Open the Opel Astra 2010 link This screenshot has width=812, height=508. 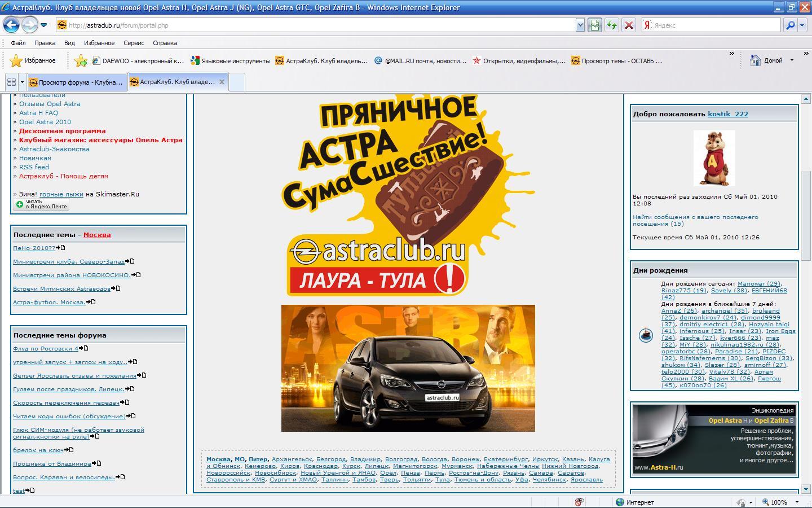pos(45,122)
